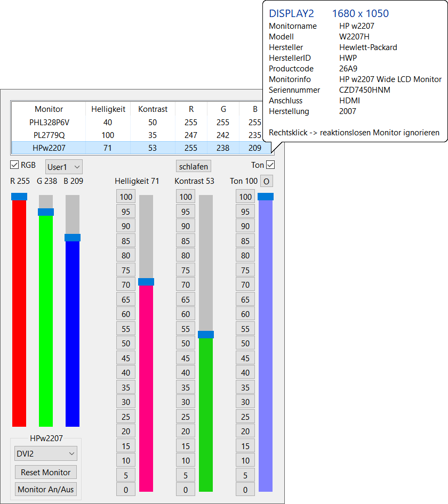Image resolution: width=448 pixels, height=504 pixels.
Task: Set Kontrast to 100 with preset button
Action: tap(186, 197)
